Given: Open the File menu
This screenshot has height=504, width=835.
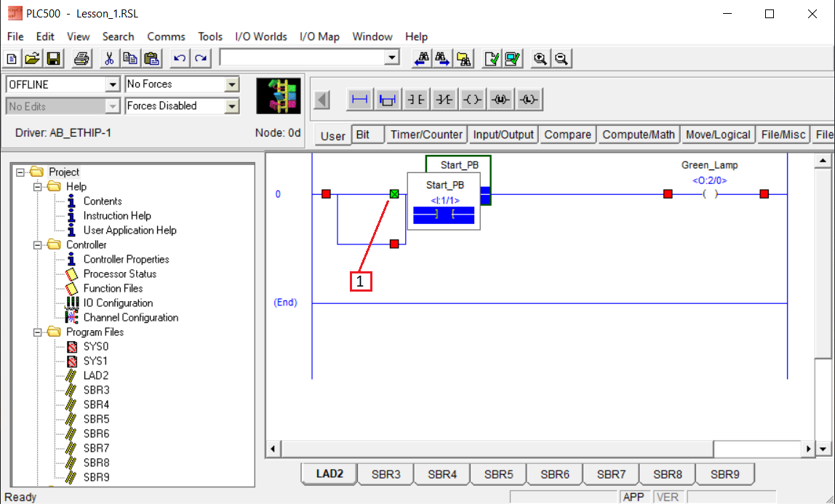Looking at the screenshot, I should pos(15,36).
